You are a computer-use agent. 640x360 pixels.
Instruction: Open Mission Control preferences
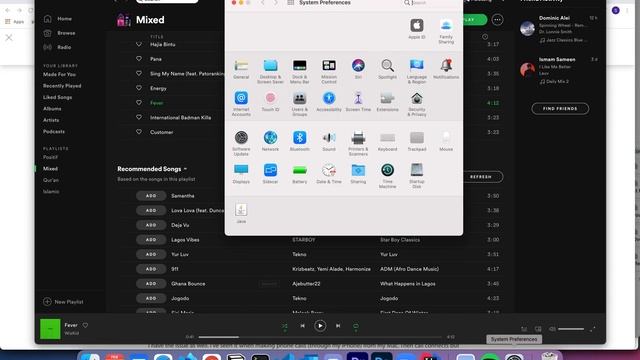click(x=329, y=71)
